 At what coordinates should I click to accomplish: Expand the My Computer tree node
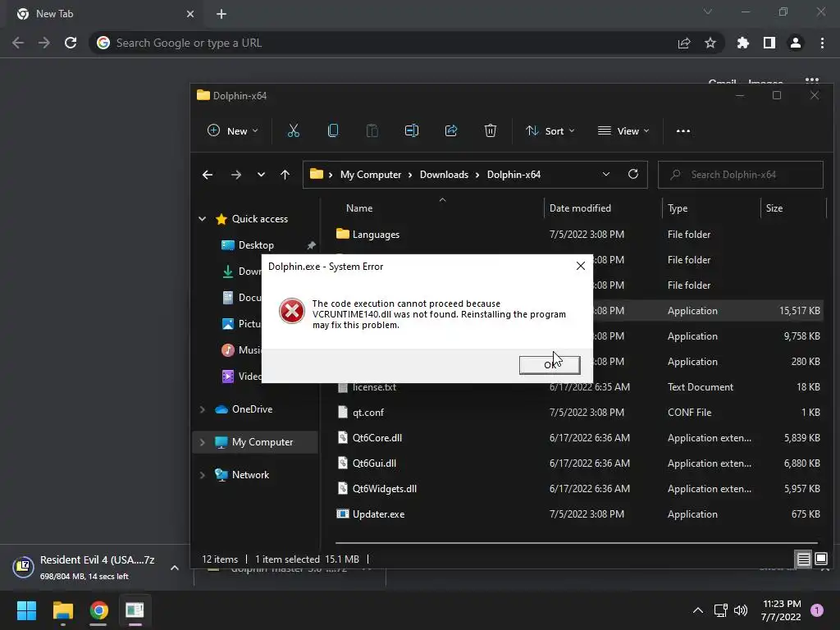coord(202,442)
